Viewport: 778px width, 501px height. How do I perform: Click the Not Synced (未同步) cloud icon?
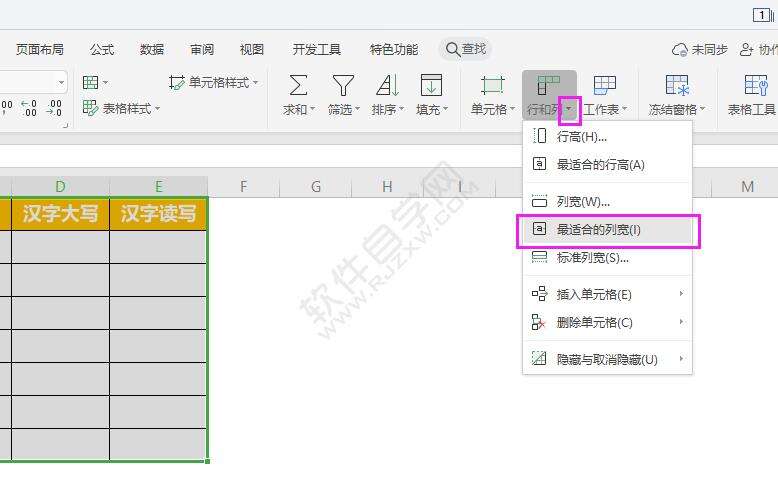click(680, 50)
